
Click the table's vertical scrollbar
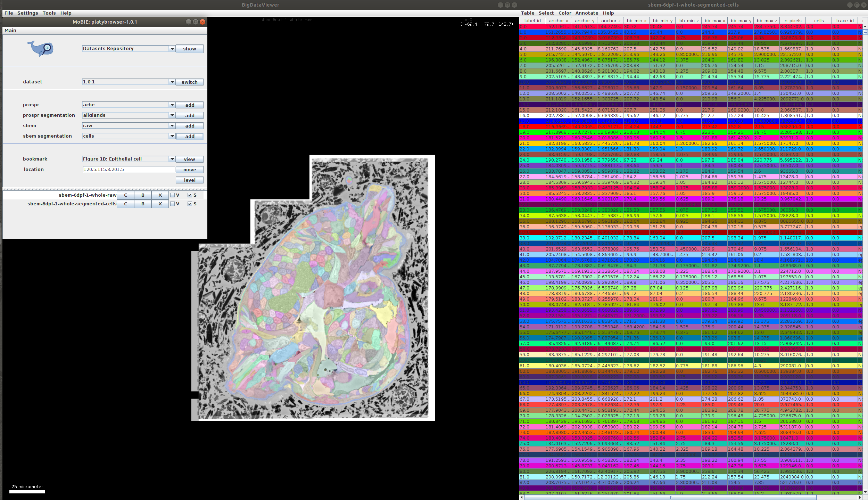[865, 259]
